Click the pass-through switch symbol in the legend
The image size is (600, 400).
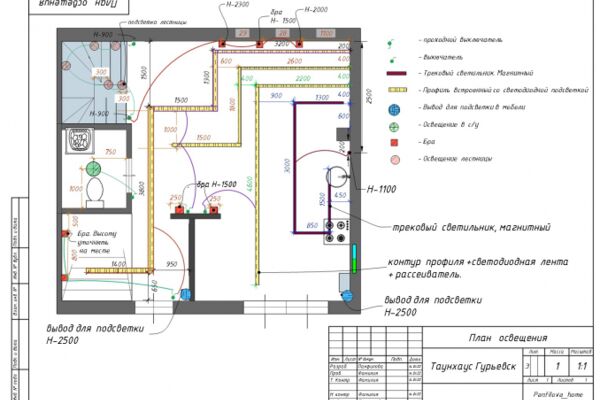[390, 44]
